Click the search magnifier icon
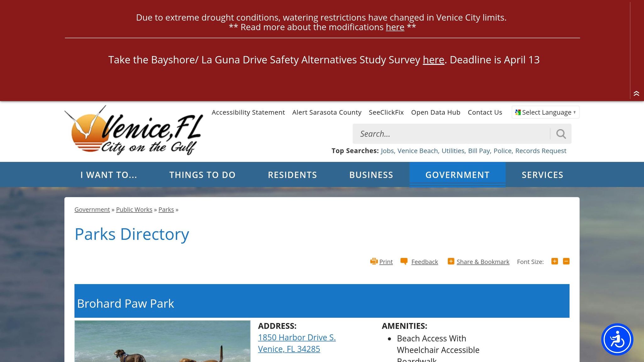Screen dimensions: 644x362 pos(561,134)
